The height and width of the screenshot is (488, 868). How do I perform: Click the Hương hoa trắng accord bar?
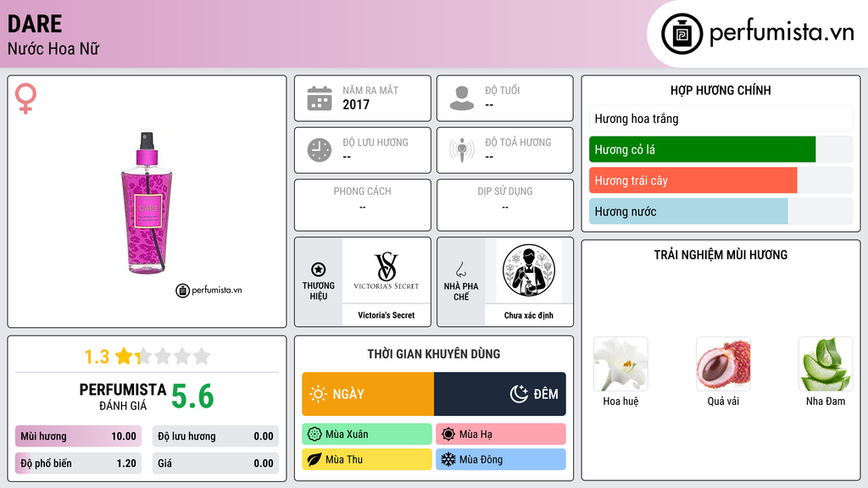point(721,119)
